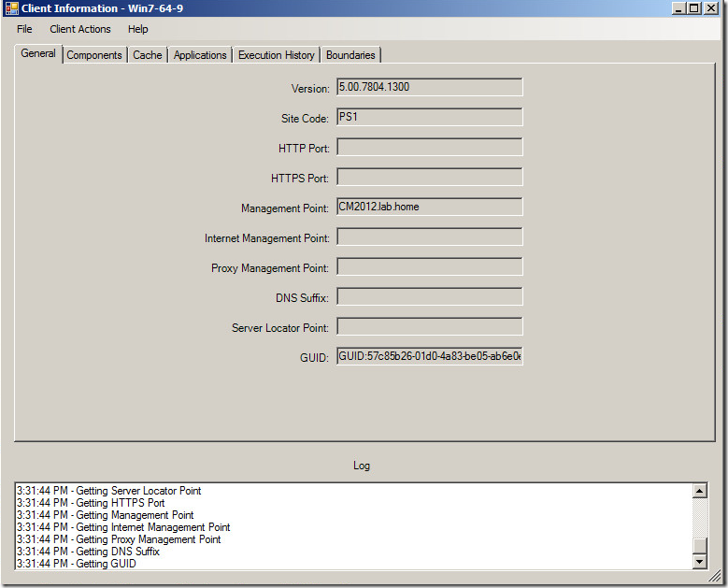Click the DNS Suffix field

[x=430, y=296]
